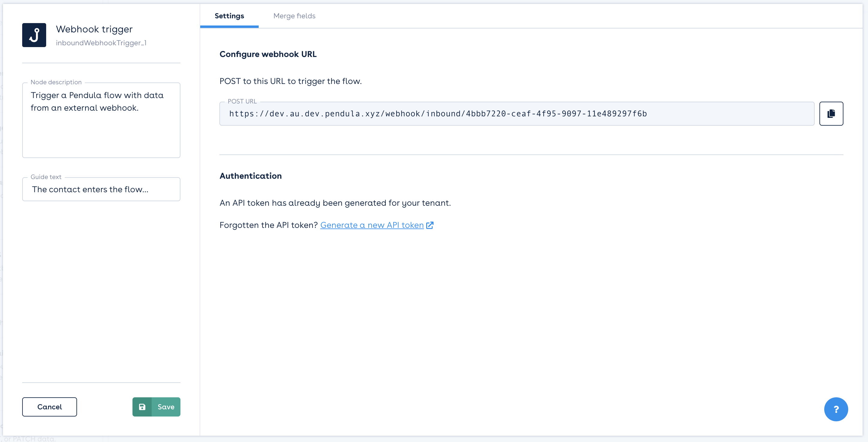The height and width of the screenshot is (442, 868).
Task: Switch to the Merge fields tab
Action: [x=294, y=16]
